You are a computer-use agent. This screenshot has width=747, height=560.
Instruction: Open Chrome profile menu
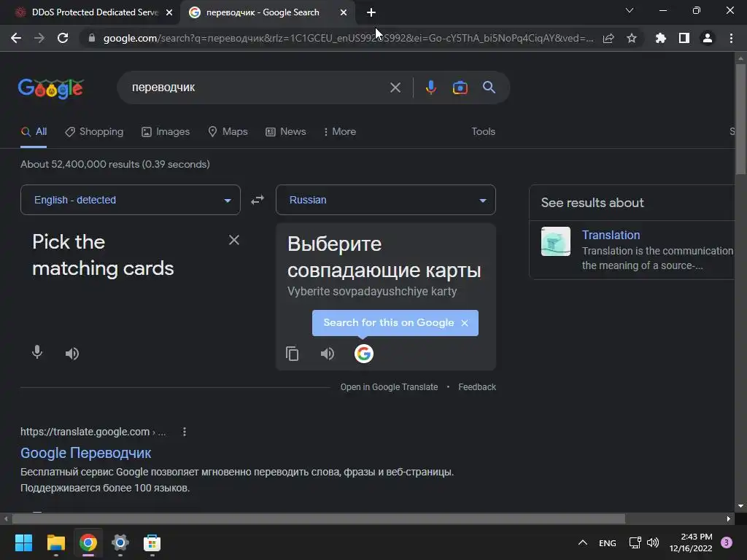(x=708, y=38)
